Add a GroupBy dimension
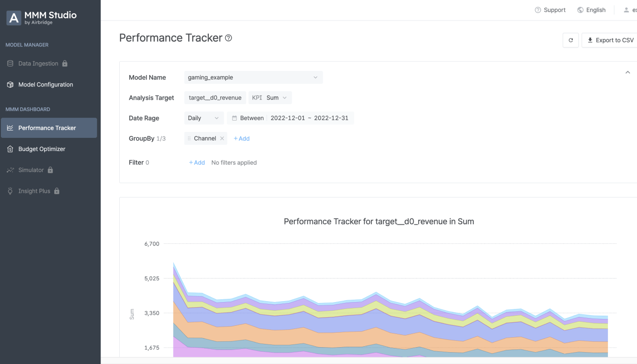 point(242,138)
